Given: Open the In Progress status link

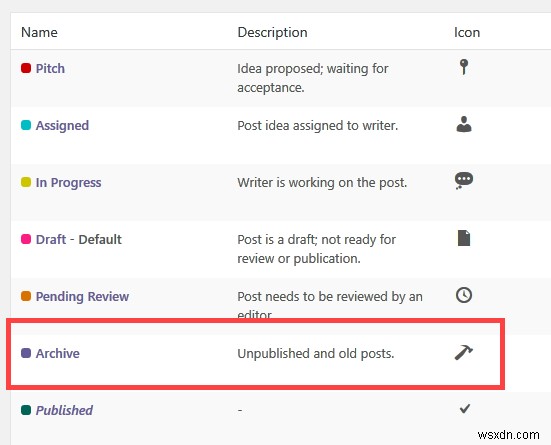Looking at the screenshot, I should [69, 182].
